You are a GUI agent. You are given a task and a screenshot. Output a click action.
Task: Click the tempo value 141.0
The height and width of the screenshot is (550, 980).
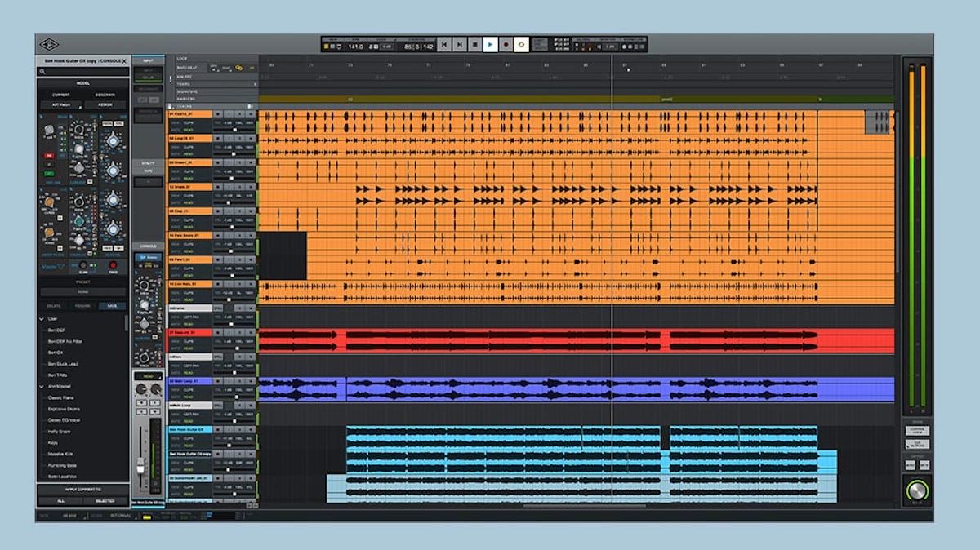[356, 47]
